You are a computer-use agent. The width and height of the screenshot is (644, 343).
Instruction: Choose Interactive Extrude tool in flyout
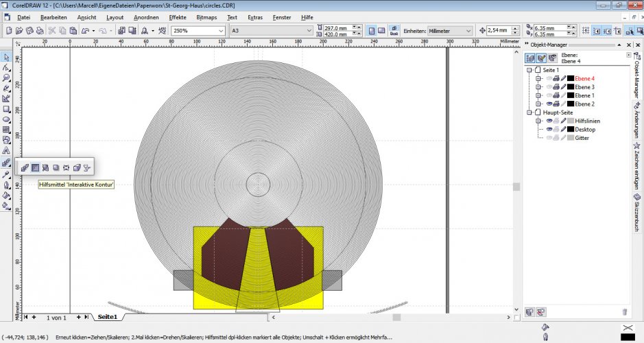[x=76, y=167]
